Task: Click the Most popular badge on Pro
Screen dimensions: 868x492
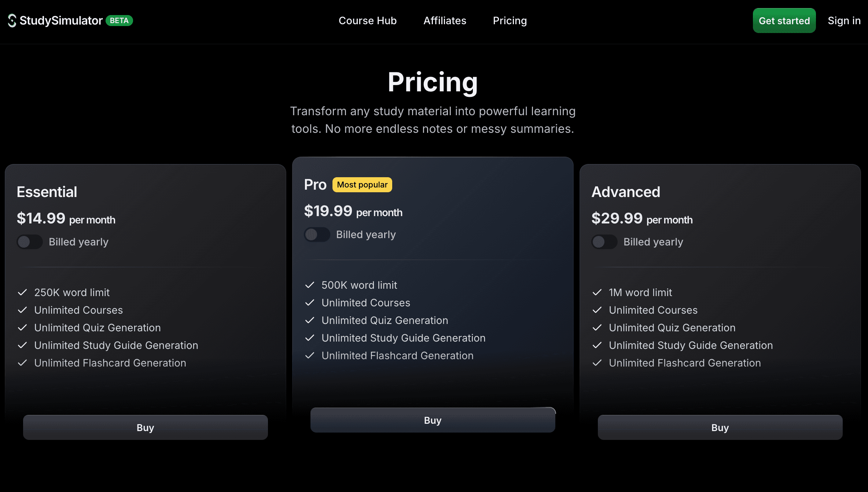Action: (x=362, y=185)
